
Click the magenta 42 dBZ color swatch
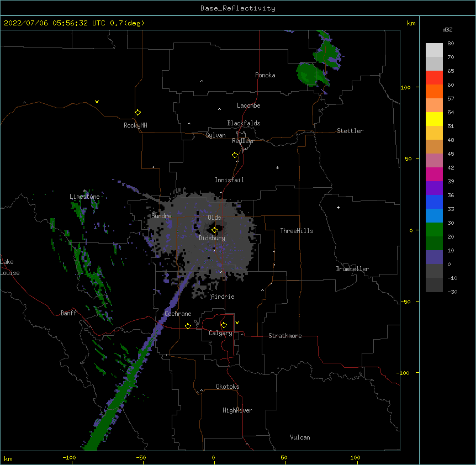pos(434,174)
